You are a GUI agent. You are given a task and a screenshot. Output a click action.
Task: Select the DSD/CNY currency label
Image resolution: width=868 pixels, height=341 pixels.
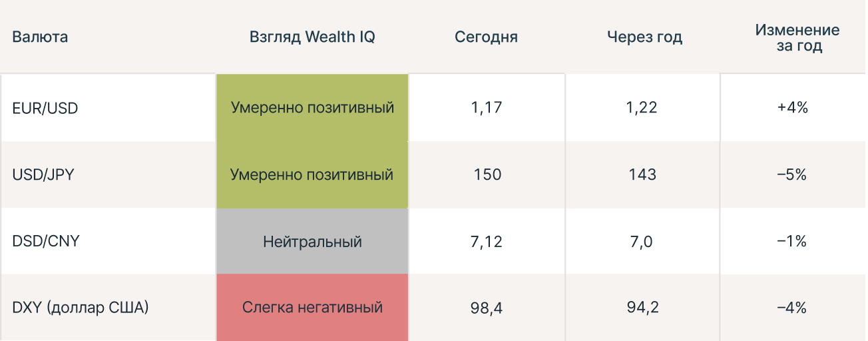46,240
